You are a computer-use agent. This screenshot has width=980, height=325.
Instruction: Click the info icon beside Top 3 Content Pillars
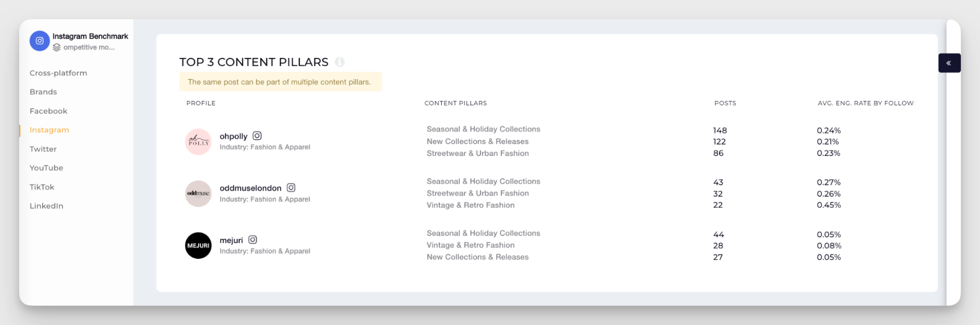click(339, 62)
